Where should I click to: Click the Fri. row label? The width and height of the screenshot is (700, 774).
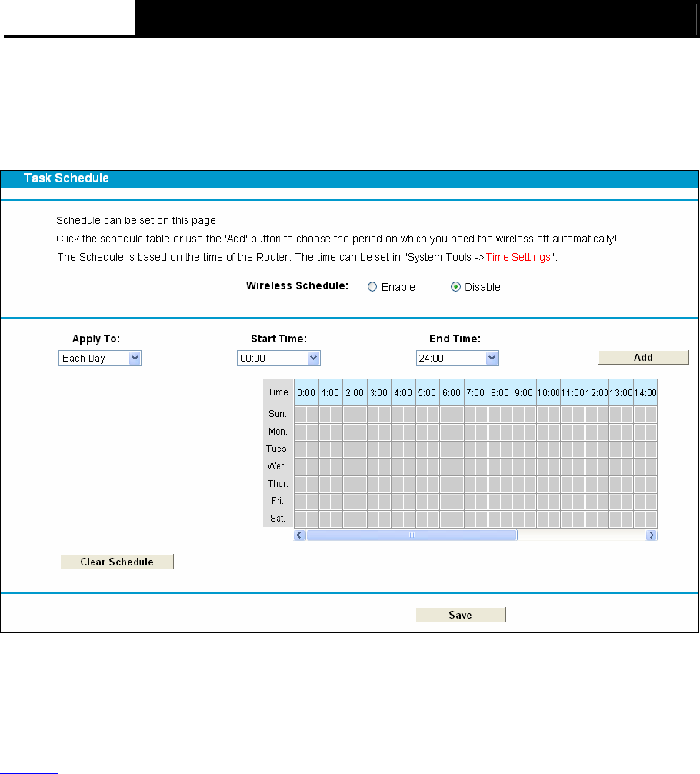tap(278, 501)
